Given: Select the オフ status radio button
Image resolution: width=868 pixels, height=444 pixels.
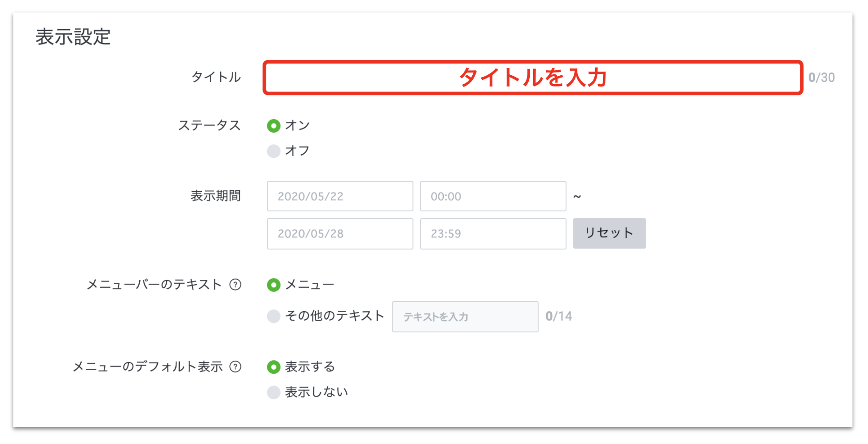Looking at the screenshot, I should tap(274, 151).
